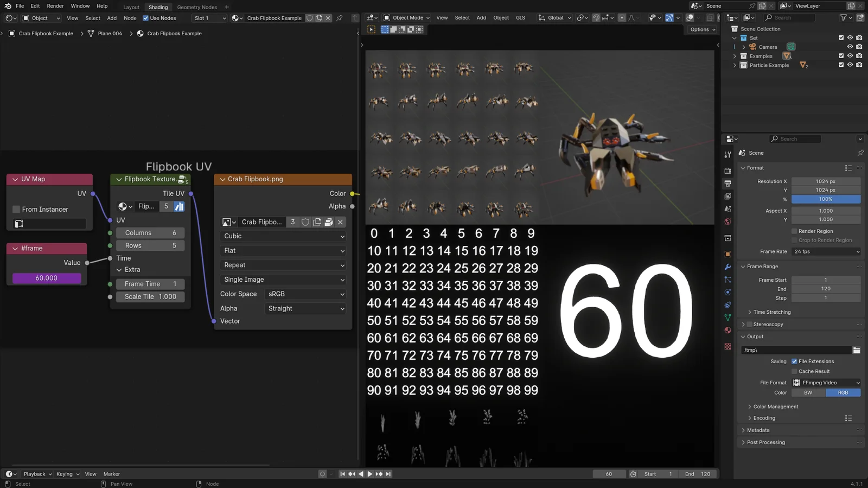Screen dimensions: 868x488
Task: Hide the Camera in the outliner
Action: (850, 47)
